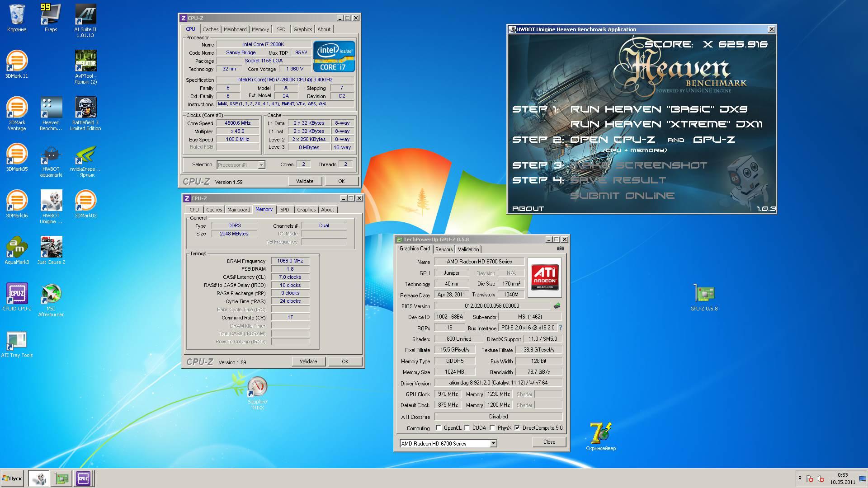This screenshot has width=868, height=488.
Task: Open the Recycle Bin desktop icon
Action: (17, 18)
